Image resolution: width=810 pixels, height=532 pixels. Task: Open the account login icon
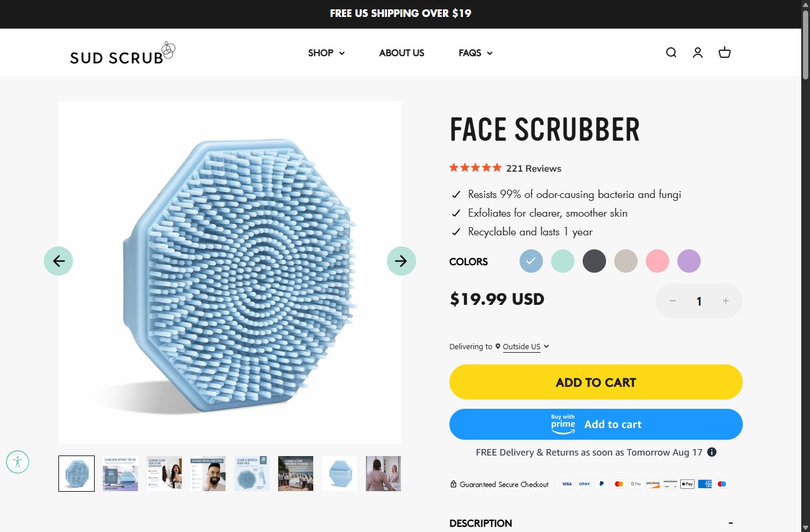(698, 53)
